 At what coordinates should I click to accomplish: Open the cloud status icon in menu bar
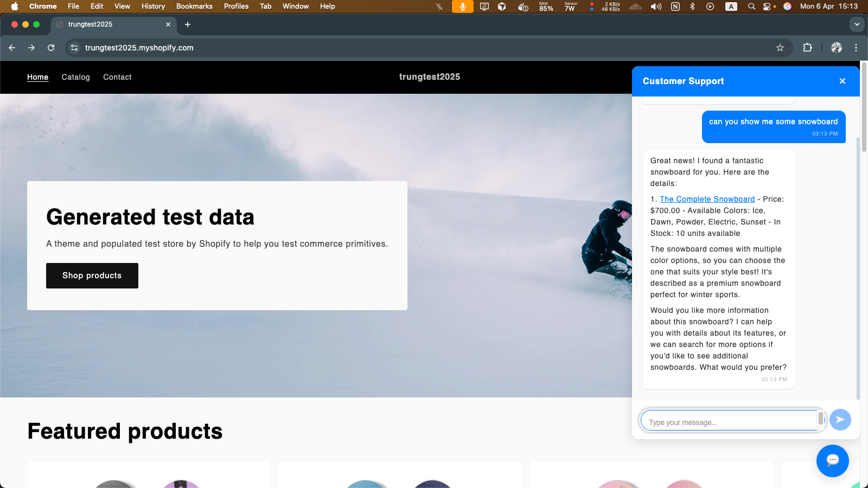(x=635, y=7)
